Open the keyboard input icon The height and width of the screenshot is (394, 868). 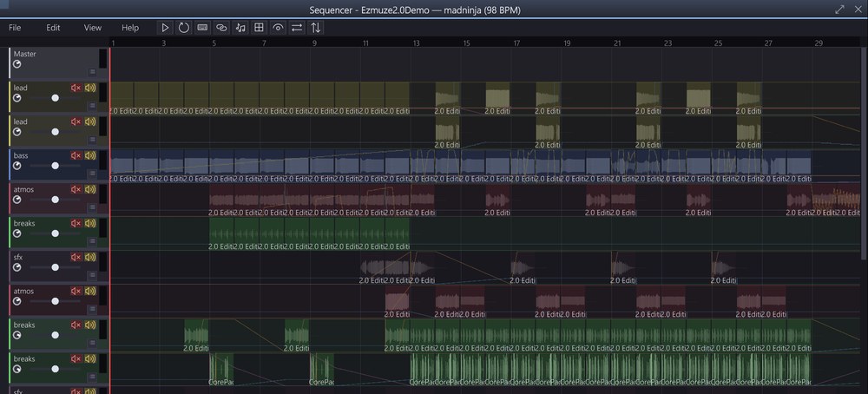pyautogui.click(x=202, y=28)
